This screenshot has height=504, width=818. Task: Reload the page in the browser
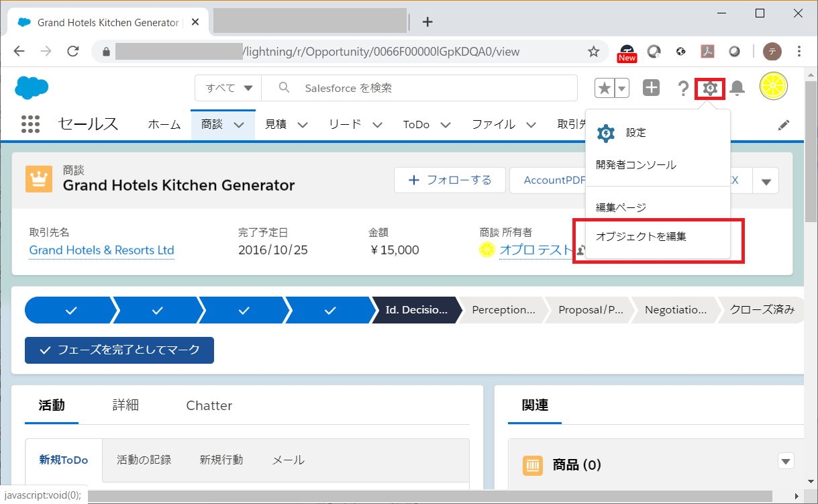[73, 51]
